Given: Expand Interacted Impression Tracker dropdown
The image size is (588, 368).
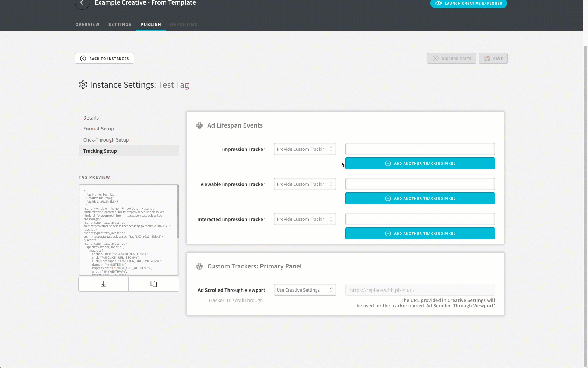Looking at the screenshot, I should click(305, 219).
